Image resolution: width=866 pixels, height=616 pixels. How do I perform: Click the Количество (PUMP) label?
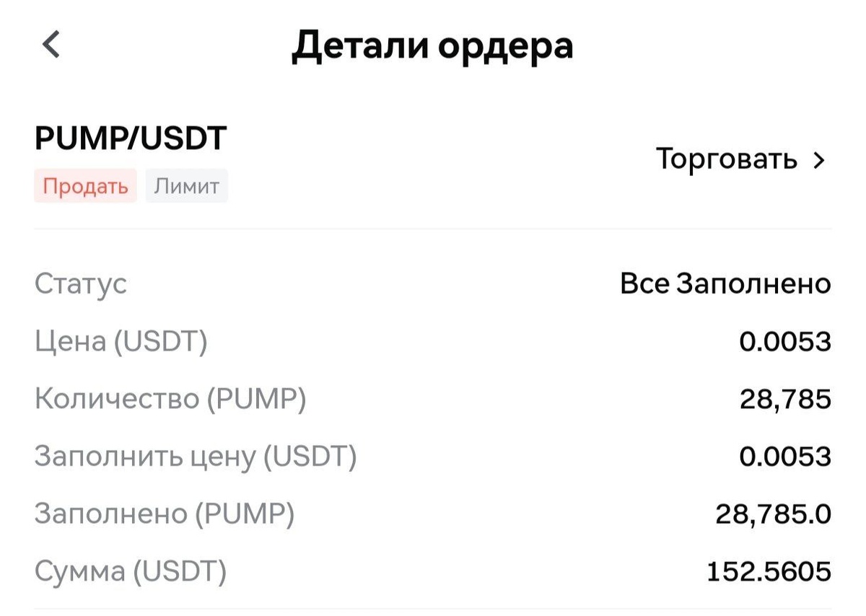tap(170, 399)
